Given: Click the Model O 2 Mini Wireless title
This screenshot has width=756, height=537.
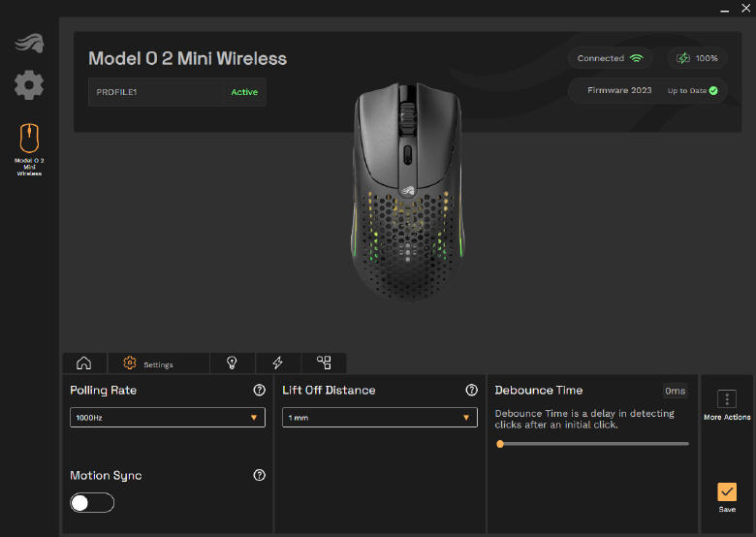Looking at the screenshot, I should (188, 58).
